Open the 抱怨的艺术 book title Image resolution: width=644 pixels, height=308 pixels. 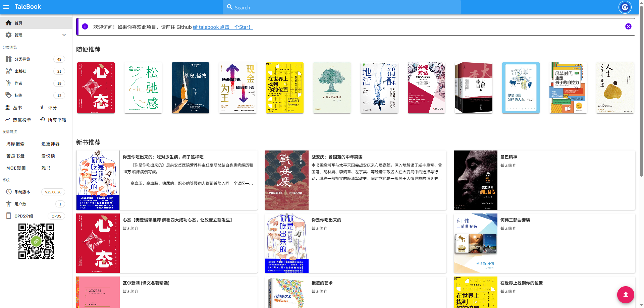click(x=322, y=283)
